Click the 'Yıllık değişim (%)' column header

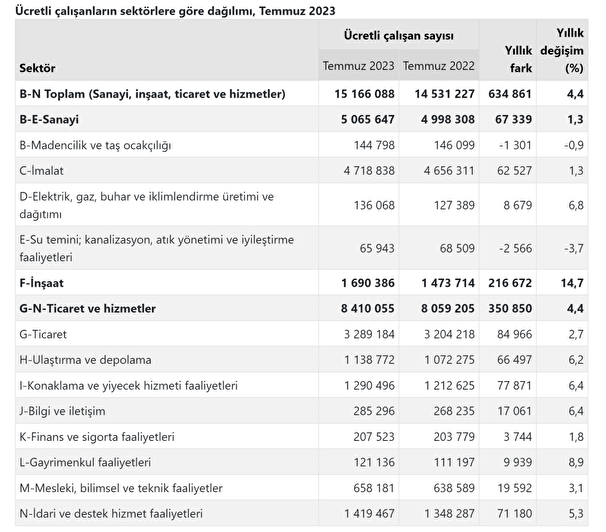[x=562, y=50]
